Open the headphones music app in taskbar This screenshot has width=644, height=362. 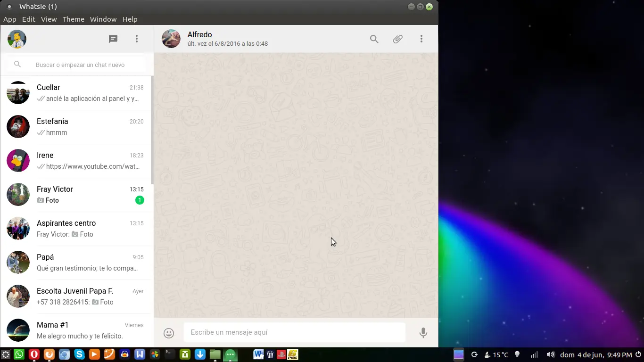[124, 354]
